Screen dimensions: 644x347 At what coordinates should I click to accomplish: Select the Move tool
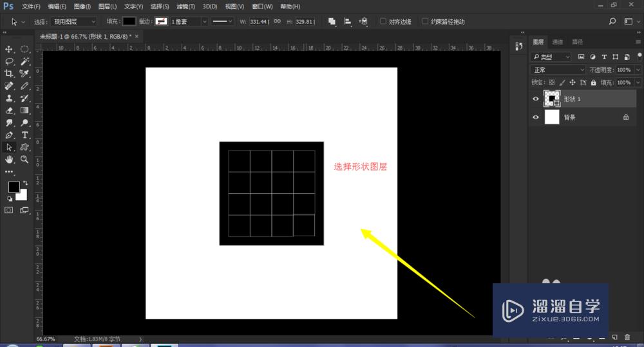click(8, 50)
